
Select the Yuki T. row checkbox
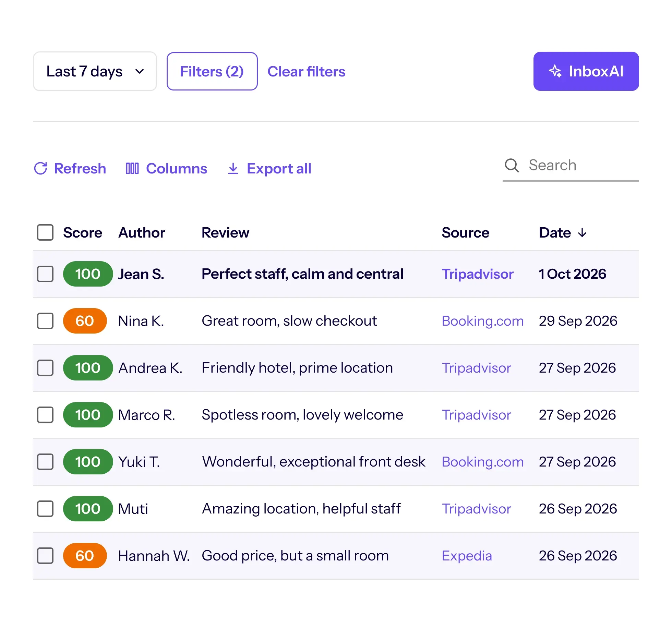click(45, 462)
